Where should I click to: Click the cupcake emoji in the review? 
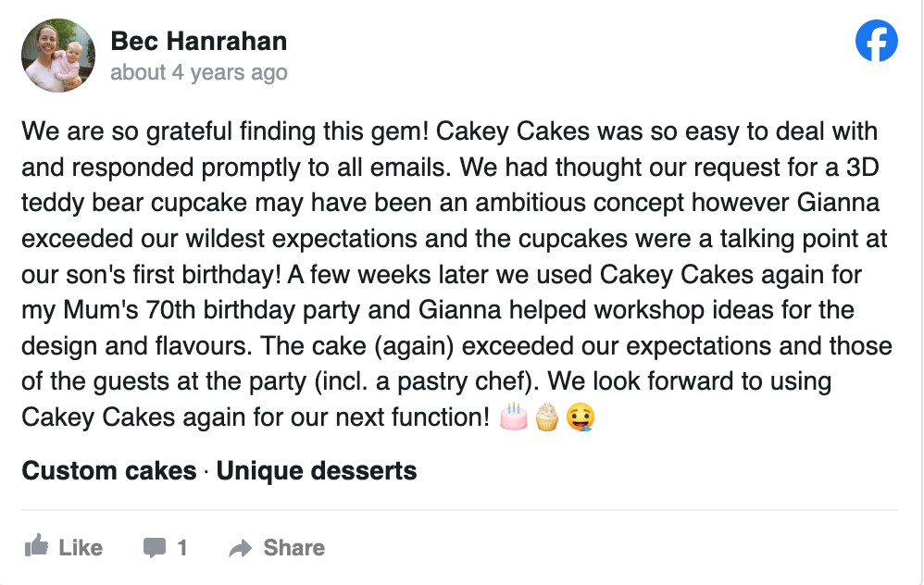pyautogui.click(x=547, y=417)
